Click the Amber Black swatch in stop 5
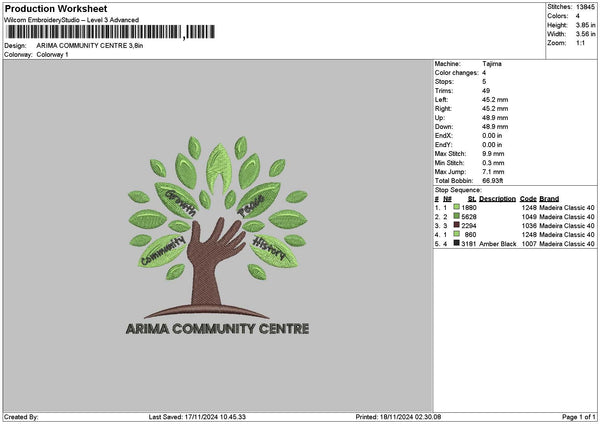Viewport: 600px width, 424px height. point(456,243)
